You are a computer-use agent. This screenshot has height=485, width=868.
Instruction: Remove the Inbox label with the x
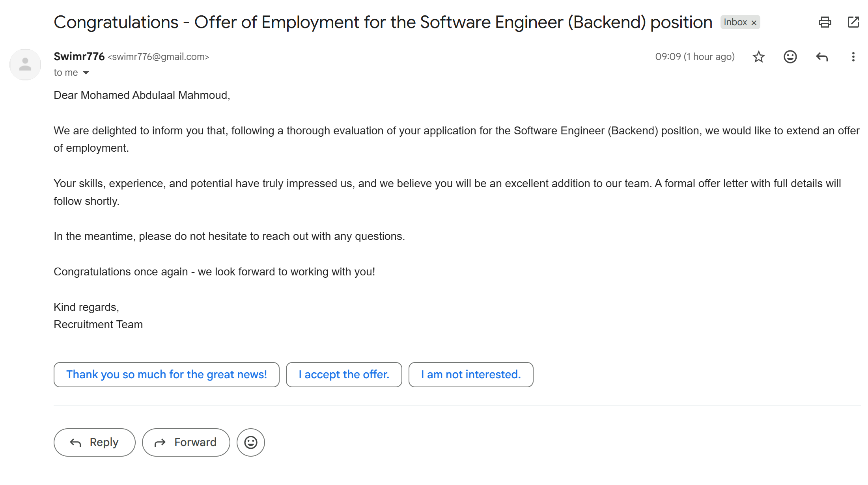(754, 23)
